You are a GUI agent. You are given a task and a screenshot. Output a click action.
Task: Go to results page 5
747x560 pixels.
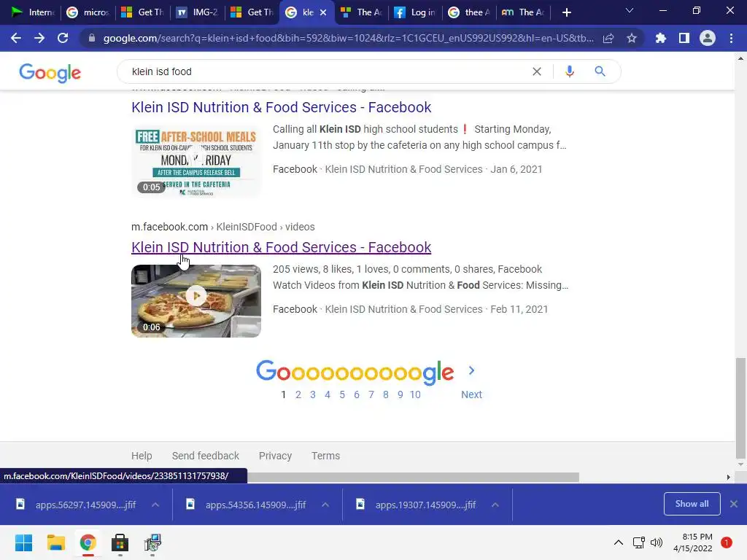click(x=342, y=394)
